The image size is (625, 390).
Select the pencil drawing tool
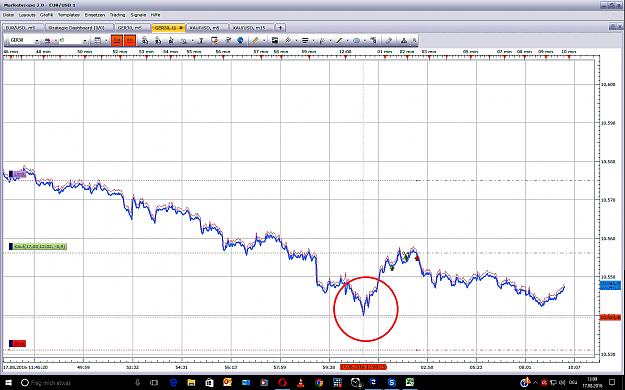[256, 40]
